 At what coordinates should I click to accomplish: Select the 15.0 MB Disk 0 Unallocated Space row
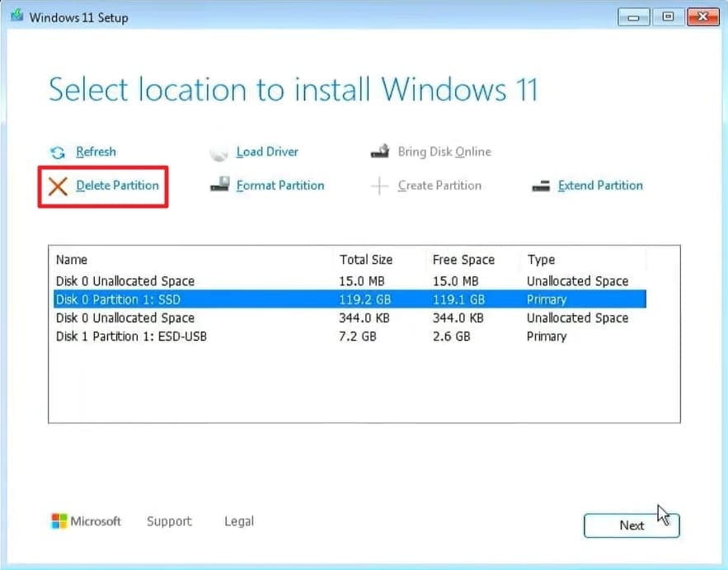[350, 281]
